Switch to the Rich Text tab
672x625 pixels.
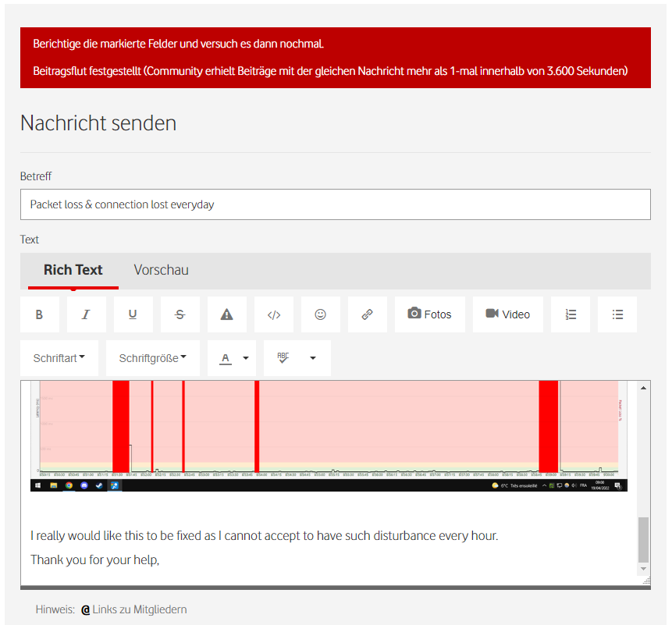tap(73, 270)
